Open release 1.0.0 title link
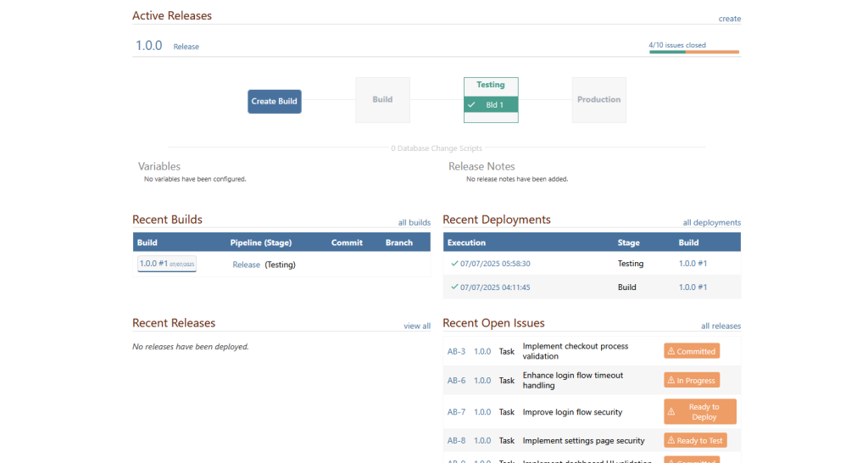 click(x=148, y=46)
